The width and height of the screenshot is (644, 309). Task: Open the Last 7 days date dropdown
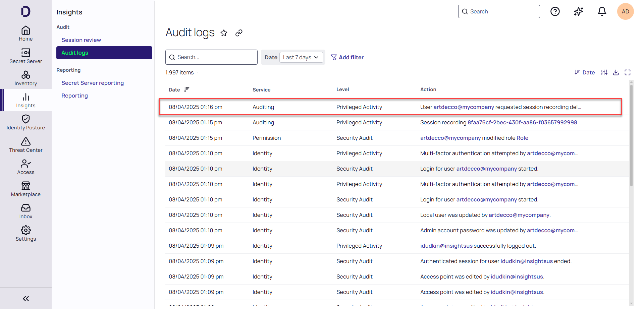(301, 57)
